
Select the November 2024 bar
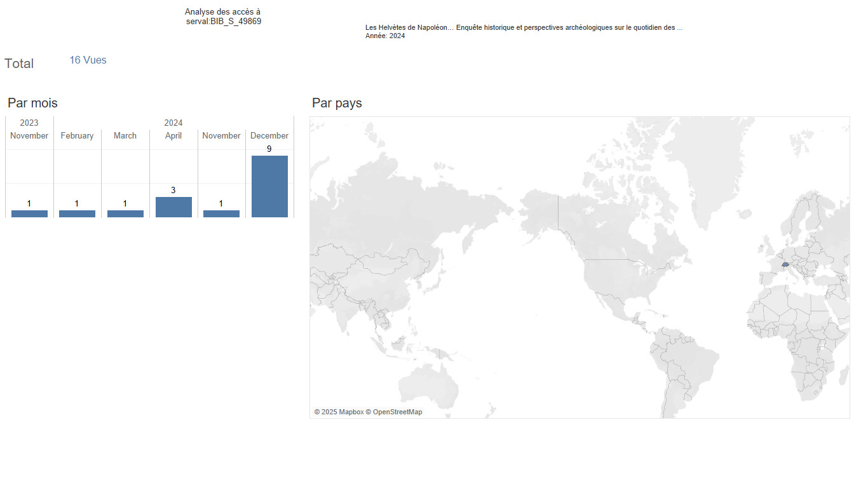click(221, 213)
